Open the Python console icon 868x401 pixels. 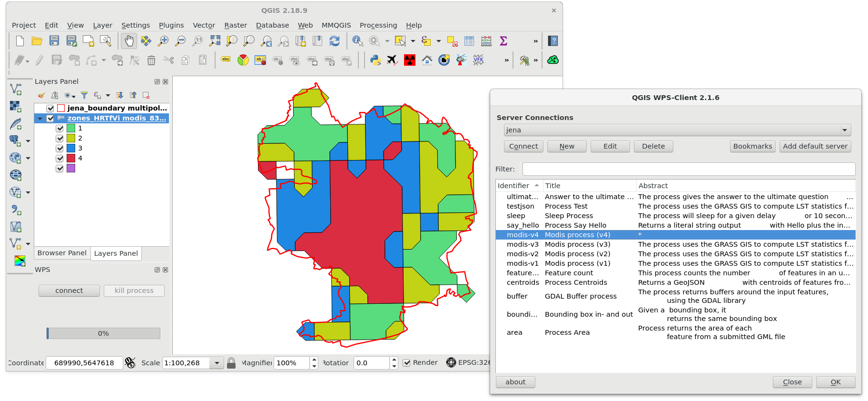[x=375, y=60]
